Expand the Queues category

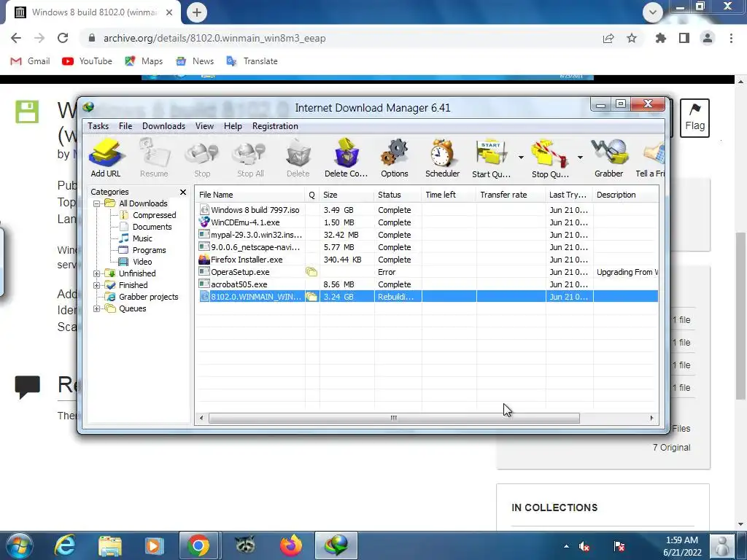(96, 308)
